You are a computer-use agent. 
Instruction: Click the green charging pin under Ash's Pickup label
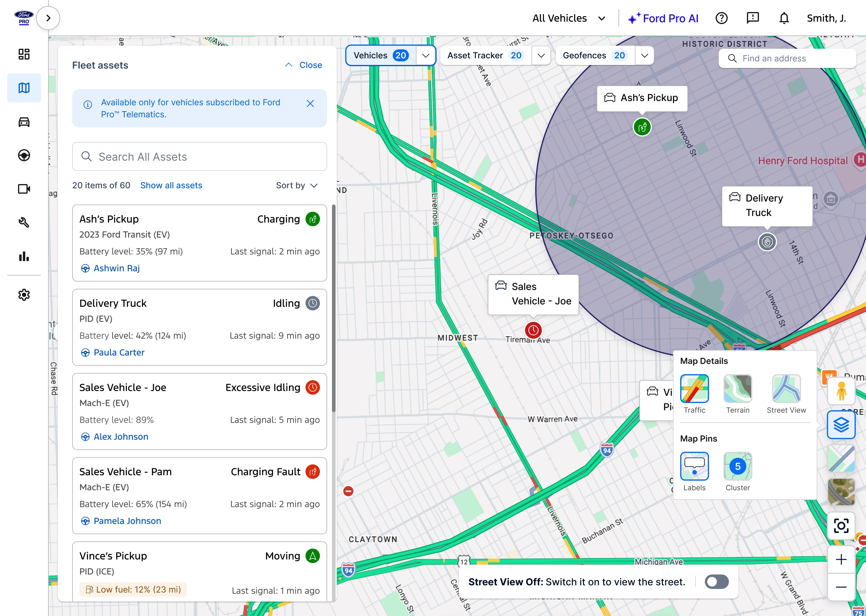coord(642,127)
